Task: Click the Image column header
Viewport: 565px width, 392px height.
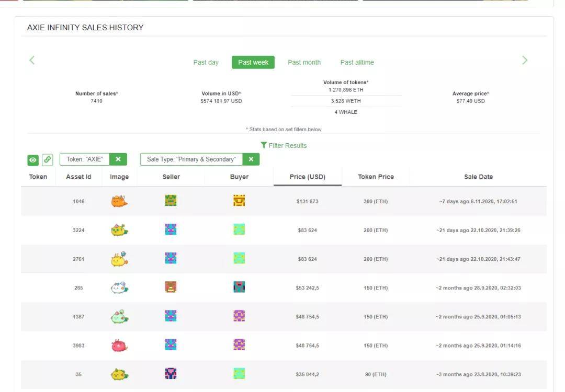Action: pyautogui.click(x=119, y=177)
